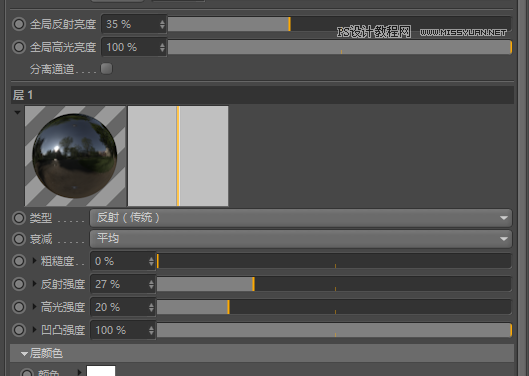
Task: Open the 衰减 dropdown showing 平均
Action: pos(301,239)
